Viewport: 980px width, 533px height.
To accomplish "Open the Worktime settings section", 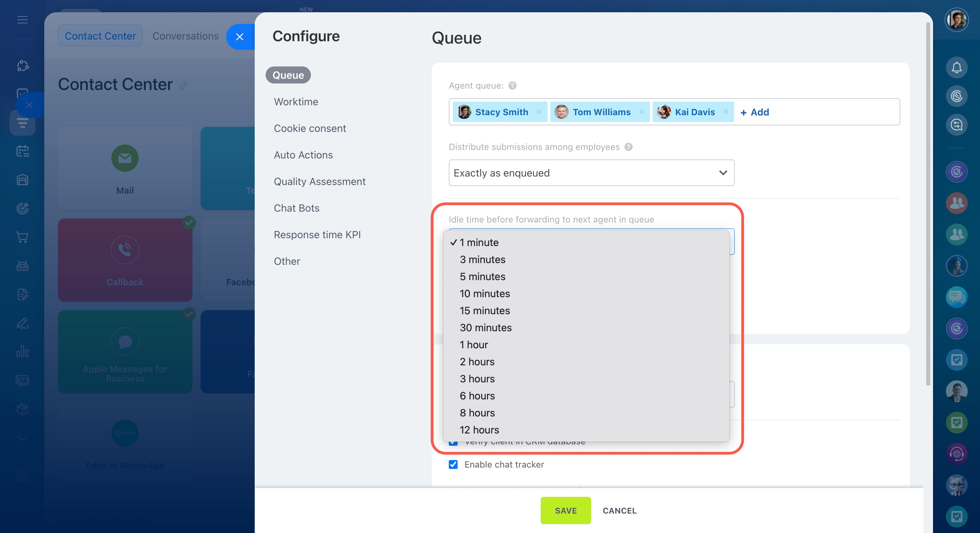I will pos(296,102).
